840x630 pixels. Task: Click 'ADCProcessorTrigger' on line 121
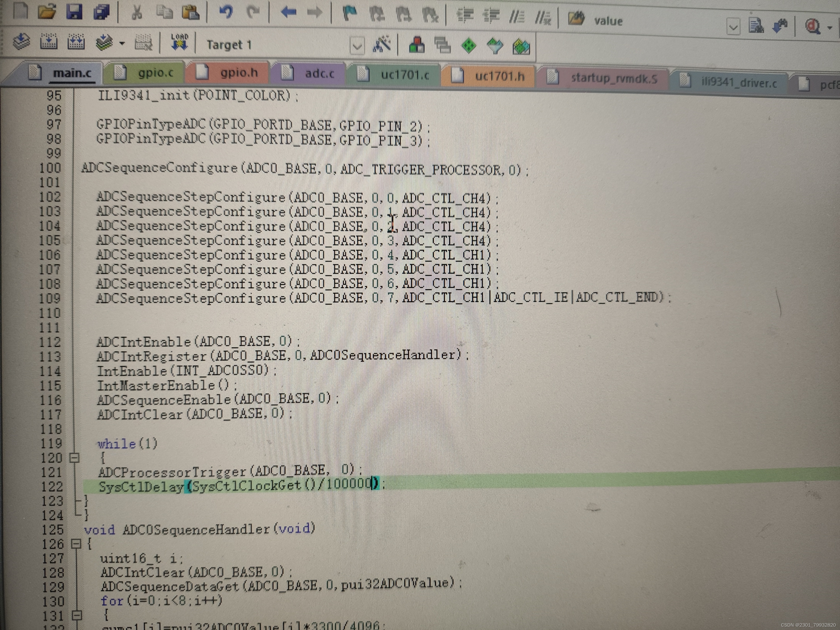click(172, 472)
